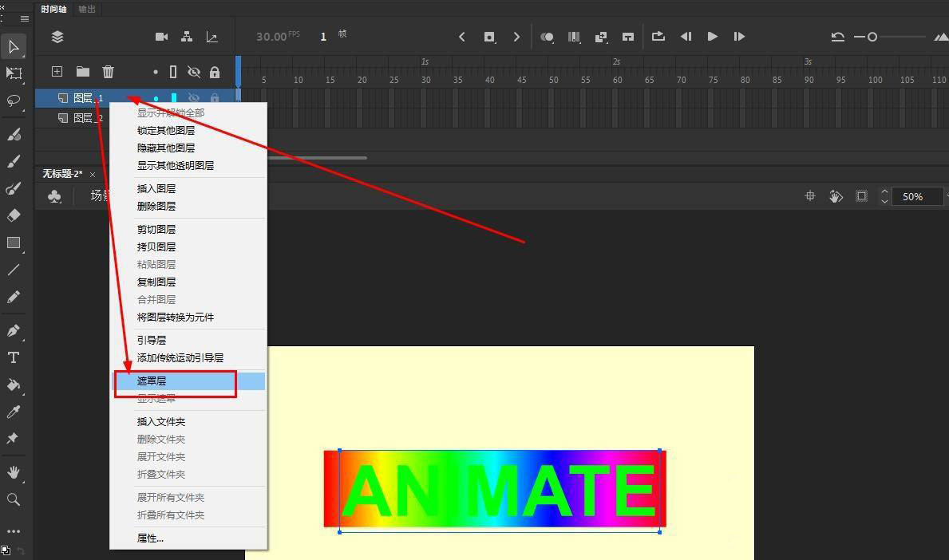Select the Rectangle tool
The image size is (949, 560).
[14, 243]
